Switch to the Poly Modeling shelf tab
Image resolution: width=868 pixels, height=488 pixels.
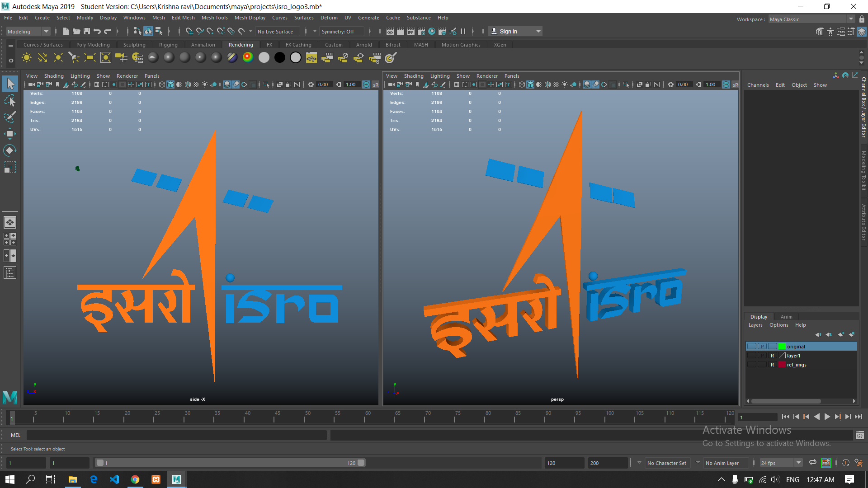point(93,45)
